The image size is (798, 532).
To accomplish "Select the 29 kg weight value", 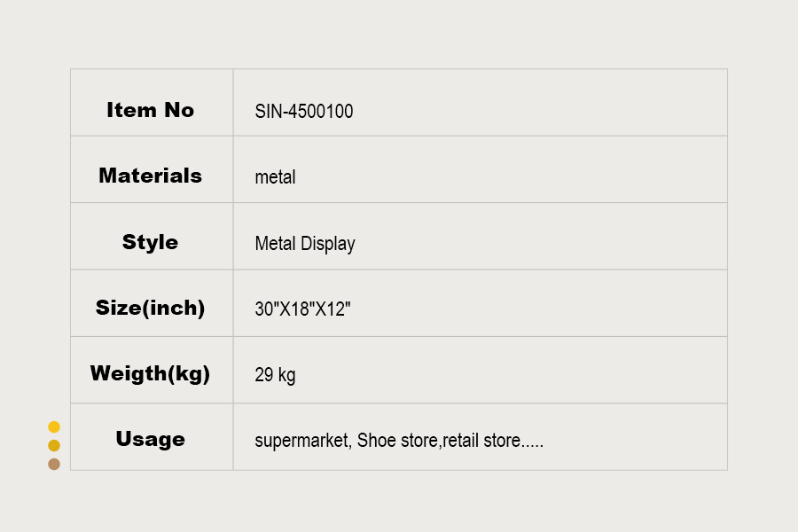I will click(x=275, y=375).
